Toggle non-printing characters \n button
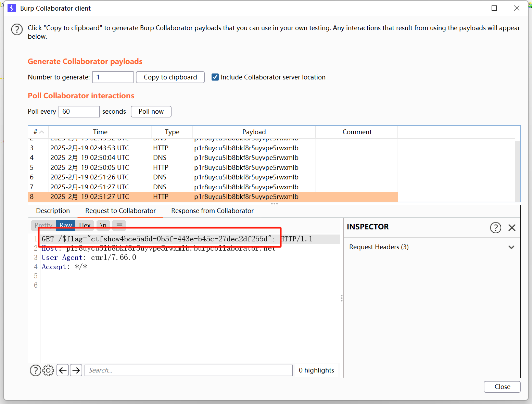532x404 pixels. [103, 225]
